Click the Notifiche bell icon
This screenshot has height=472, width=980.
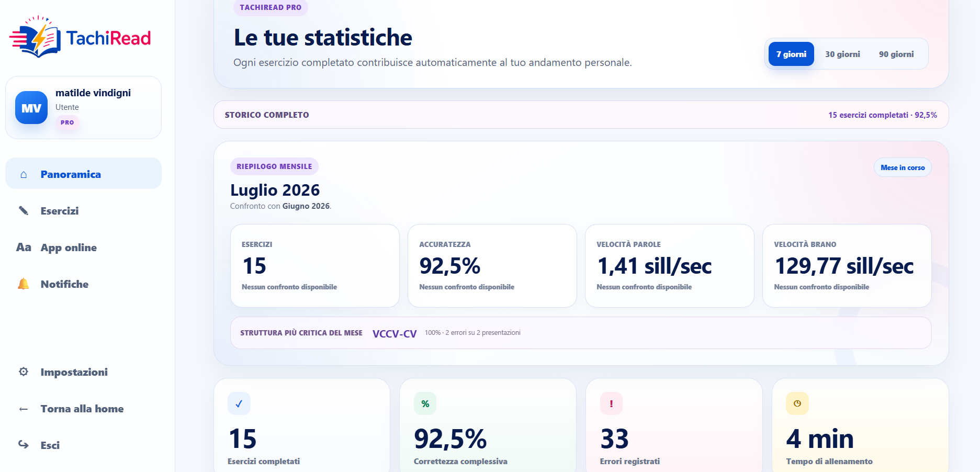pos(24,284)
